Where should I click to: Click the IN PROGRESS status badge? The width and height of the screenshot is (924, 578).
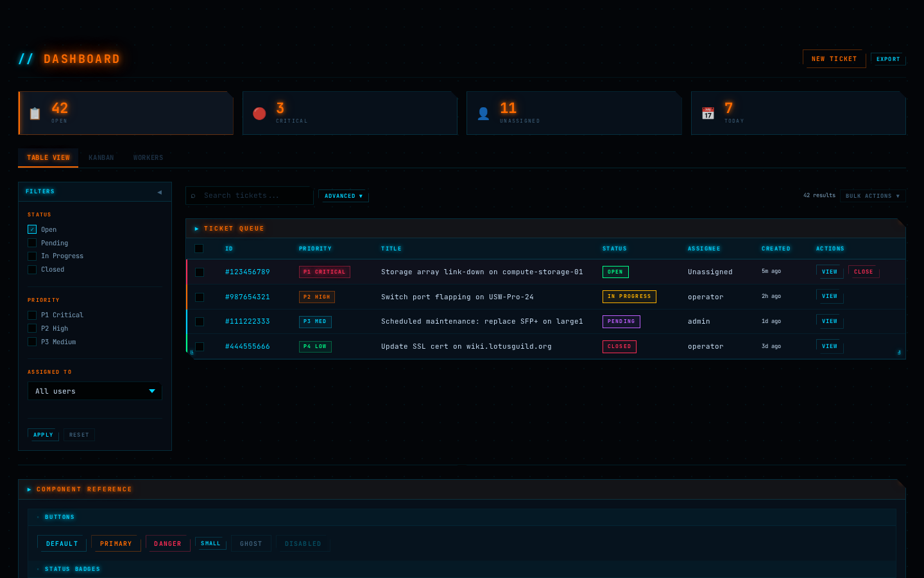tap(629, 297)
